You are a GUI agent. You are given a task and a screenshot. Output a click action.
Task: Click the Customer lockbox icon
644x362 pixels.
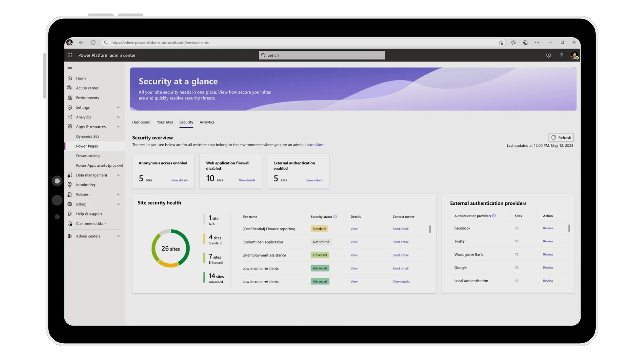(70, 224)
